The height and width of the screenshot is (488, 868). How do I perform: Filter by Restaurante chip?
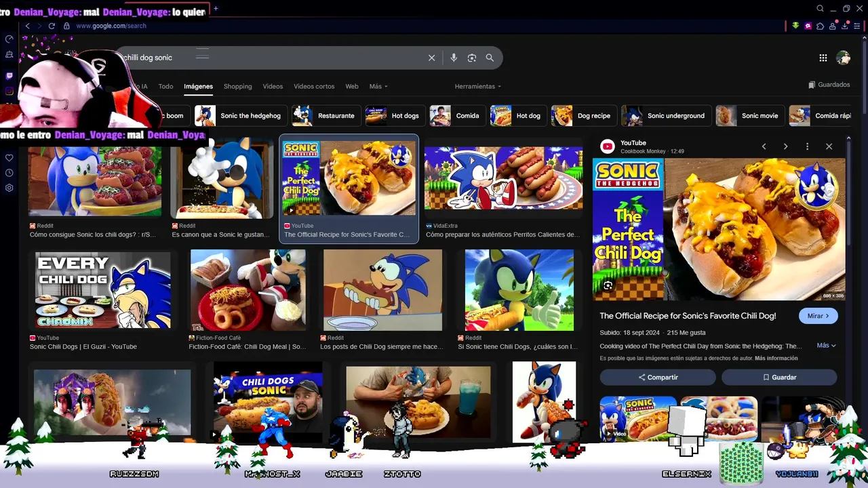(325, 116)
